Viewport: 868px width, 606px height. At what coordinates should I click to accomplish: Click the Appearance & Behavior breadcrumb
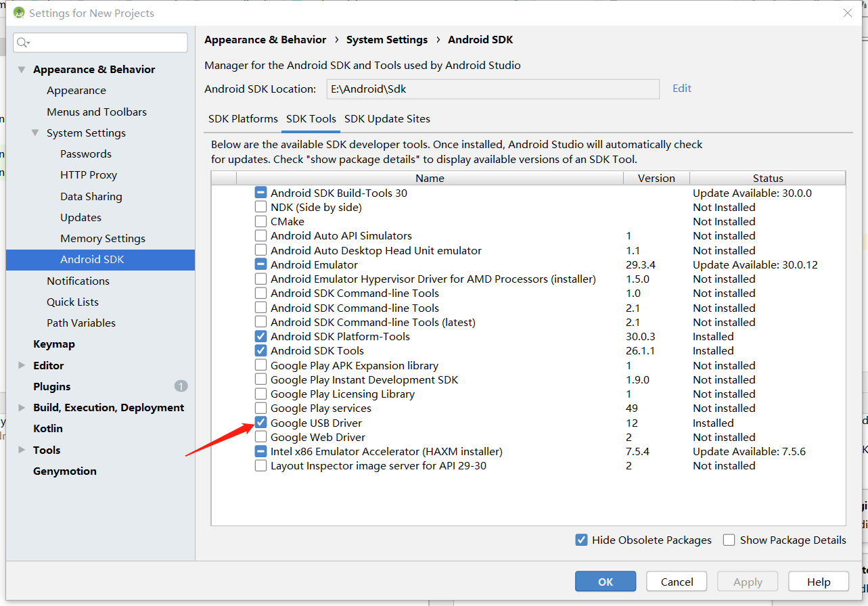pyautogui.click(x=265, y=40)
